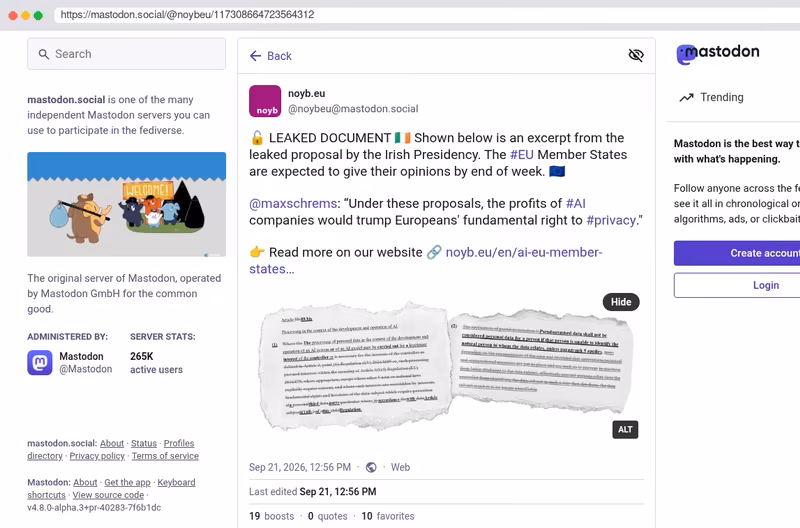Click the browser address bar URL
Screen dimensions: 800x528
[x=187, y=15]
